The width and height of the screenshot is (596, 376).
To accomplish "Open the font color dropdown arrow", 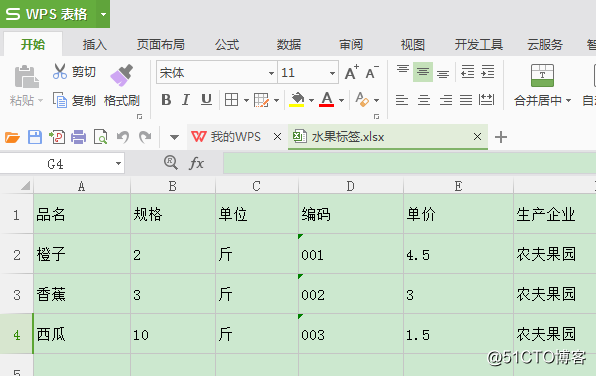I will (x=341, y=100).
